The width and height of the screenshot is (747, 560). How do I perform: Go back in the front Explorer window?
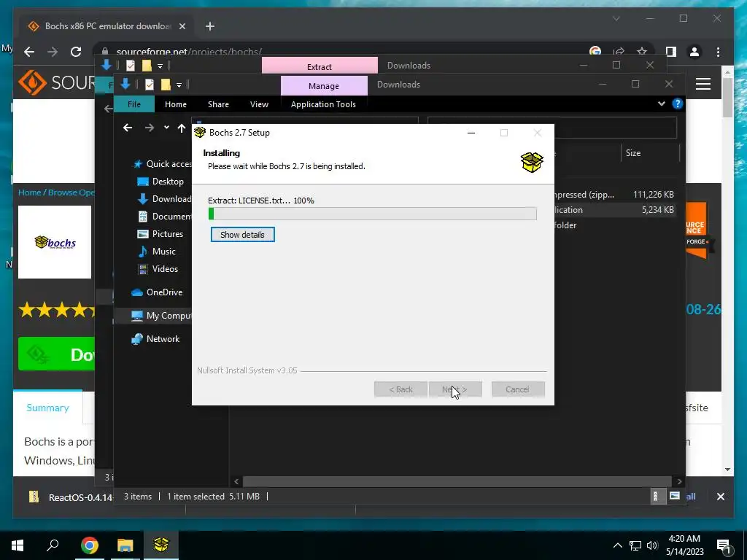point(127,128)
